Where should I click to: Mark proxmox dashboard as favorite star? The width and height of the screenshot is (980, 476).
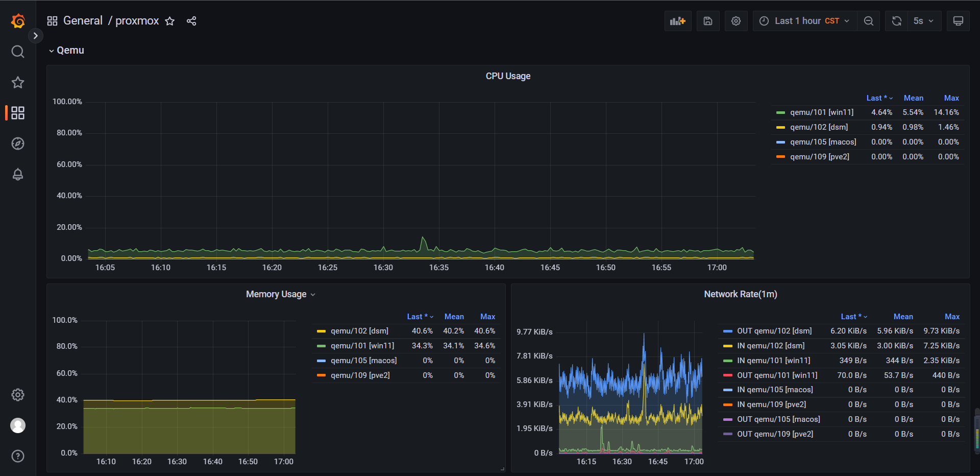170,21
